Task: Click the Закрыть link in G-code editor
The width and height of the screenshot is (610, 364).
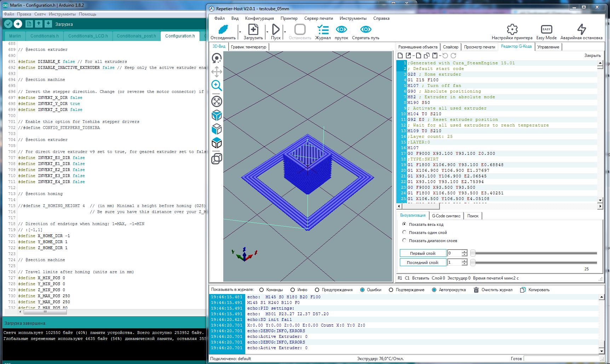Action: click(592, 55)
